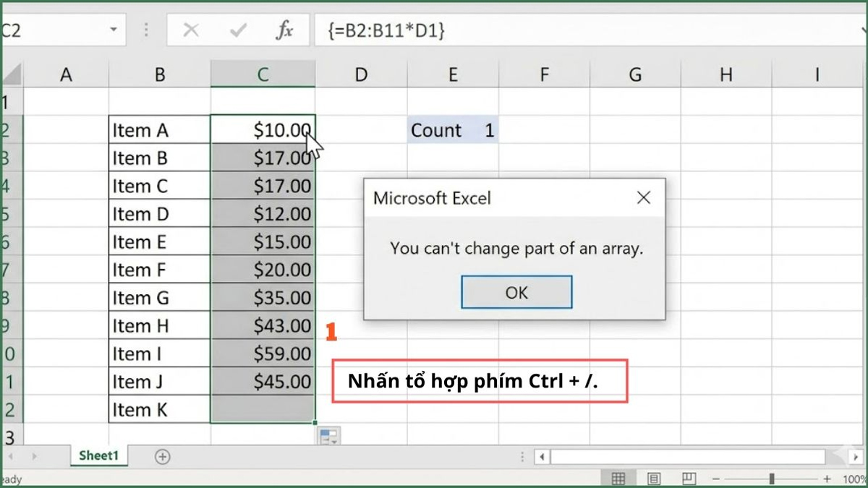Click the 100% zoom level
The height and width of the screenshot is (488, 868).
pyautogui.click(x=854, y=479)
